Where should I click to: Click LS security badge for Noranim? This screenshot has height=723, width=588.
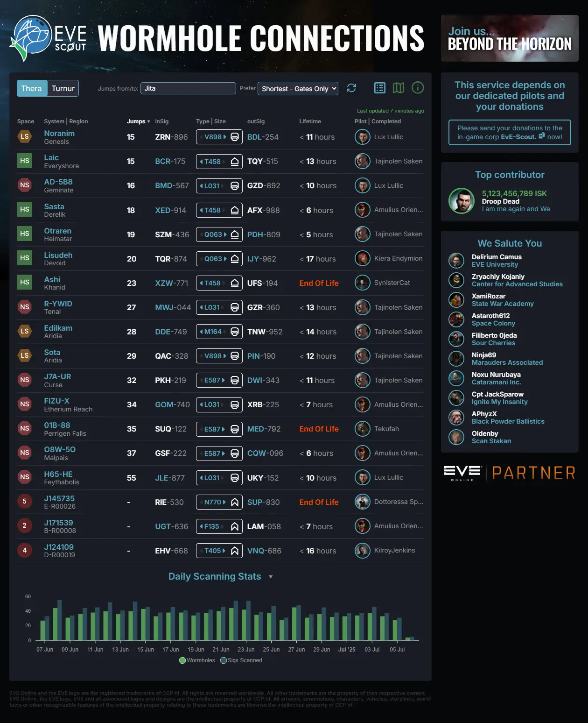[25, 136]
